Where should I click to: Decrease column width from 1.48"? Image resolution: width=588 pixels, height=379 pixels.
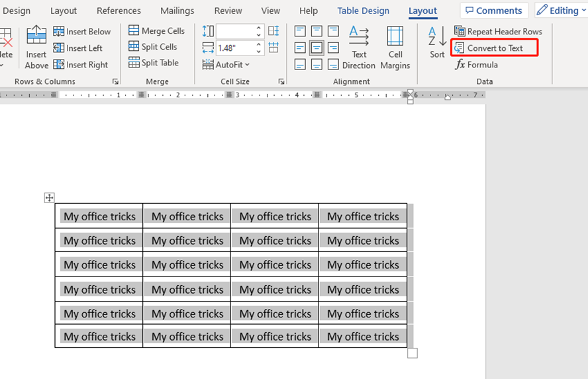(259, 52)
